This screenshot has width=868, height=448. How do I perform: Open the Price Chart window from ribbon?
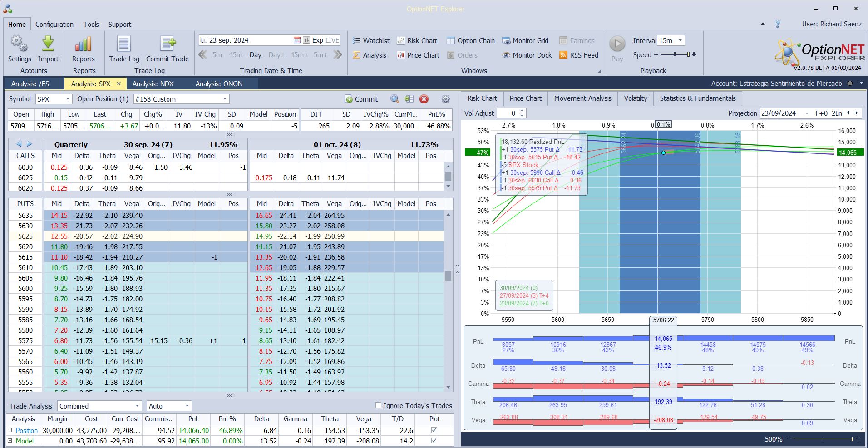click(418, 55)
